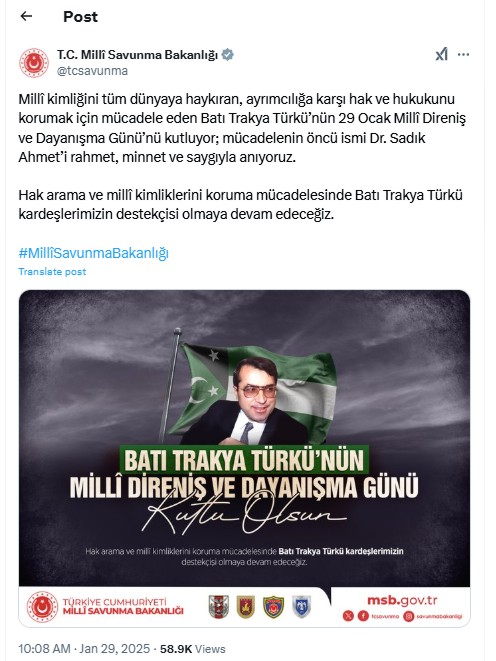This screenshot has width=496, height=661.
Task: Click the T.C. Millî Savunma Bakanlığı avatar
Action: [34, 62]
